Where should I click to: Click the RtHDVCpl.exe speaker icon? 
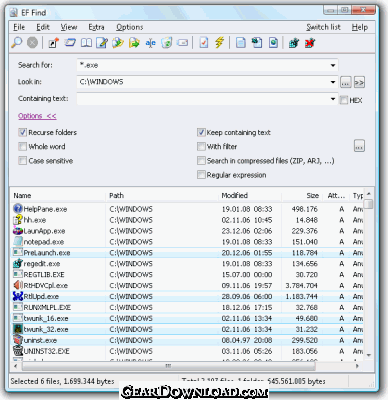pos(18,285)
